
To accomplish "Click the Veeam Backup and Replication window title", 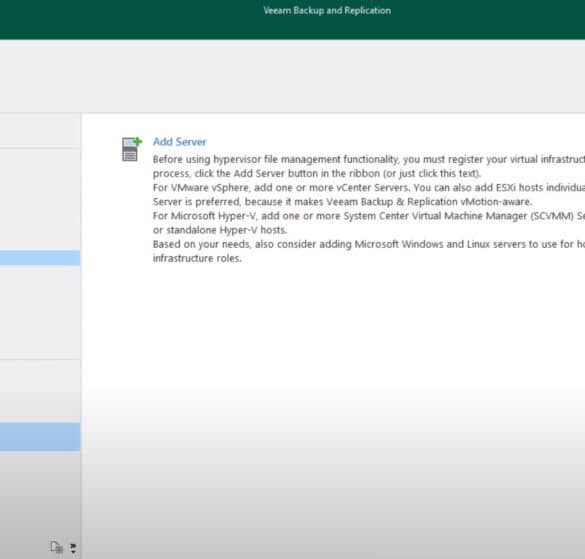I will click(327, 10).
